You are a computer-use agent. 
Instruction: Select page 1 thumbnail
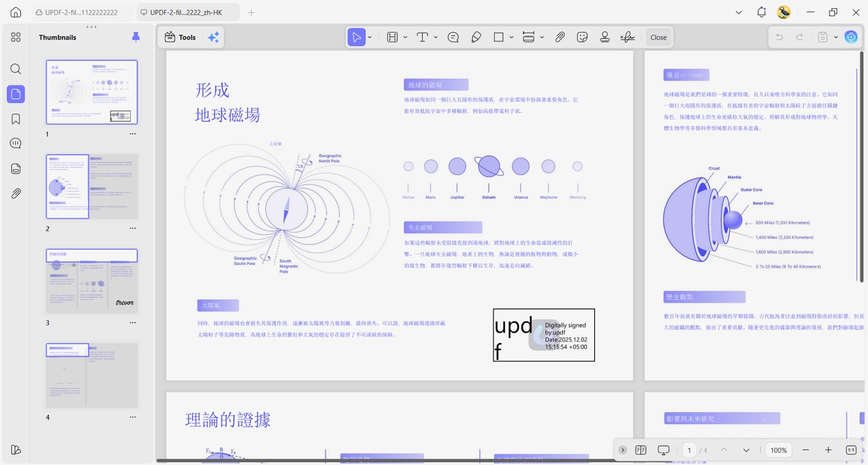pyautogui.click(x=91, y=92)
